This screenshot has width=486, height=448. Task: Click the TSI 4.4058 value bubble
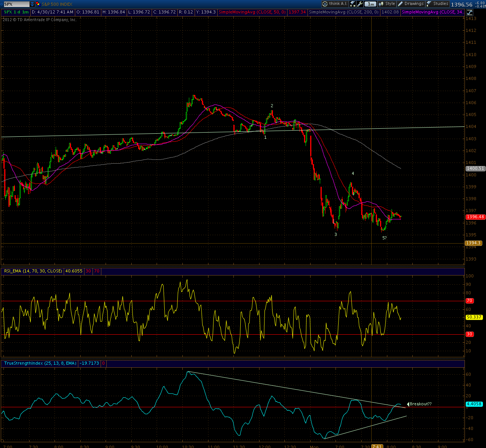pos(474,404)
